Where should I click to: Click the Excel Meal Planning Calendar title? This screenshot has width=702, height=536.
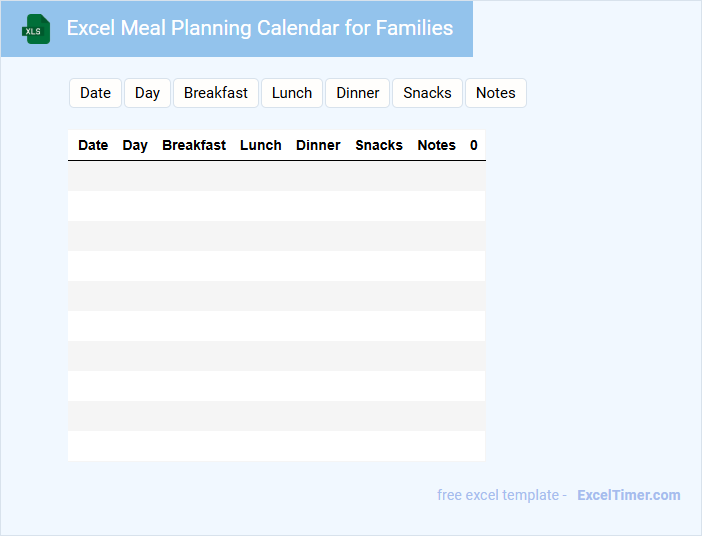tap(259, 28)
